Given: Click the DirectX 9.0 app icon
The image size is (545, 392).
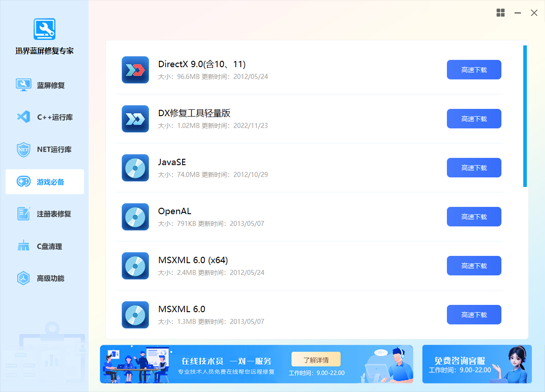Looking at the screenshot, I should point(135,70).
